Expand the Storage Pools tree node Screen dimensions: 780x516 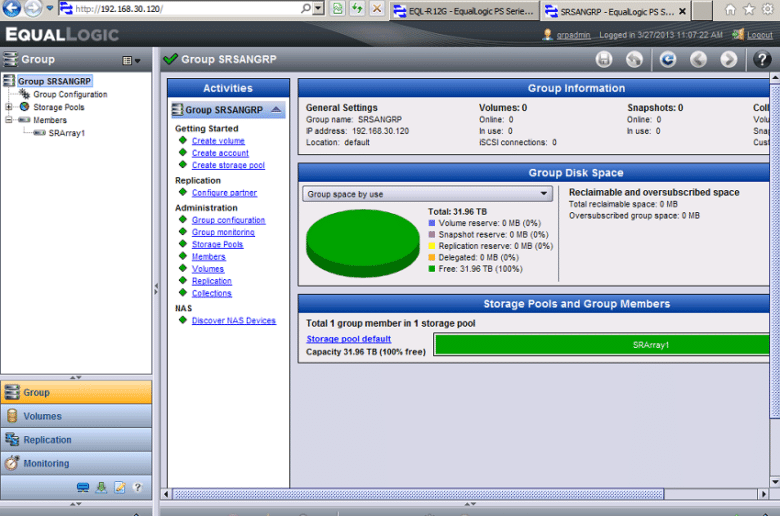click(x=8, y=106)
